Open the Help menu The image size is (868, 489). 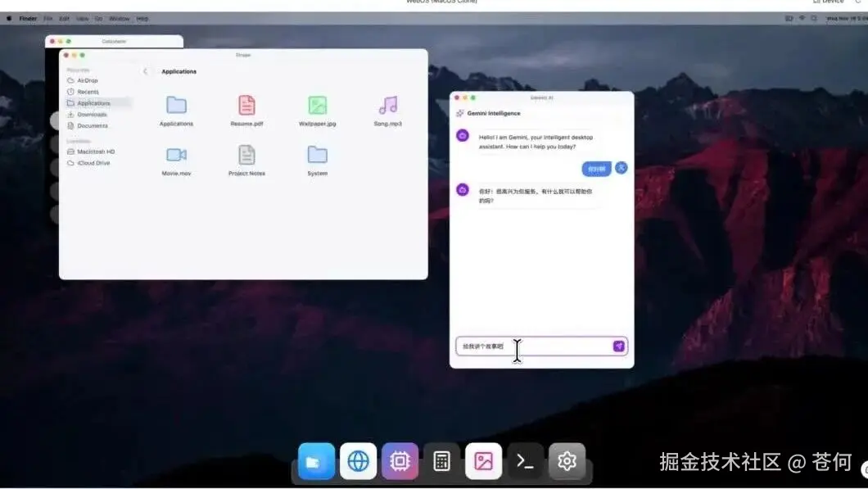coord(142,18)
